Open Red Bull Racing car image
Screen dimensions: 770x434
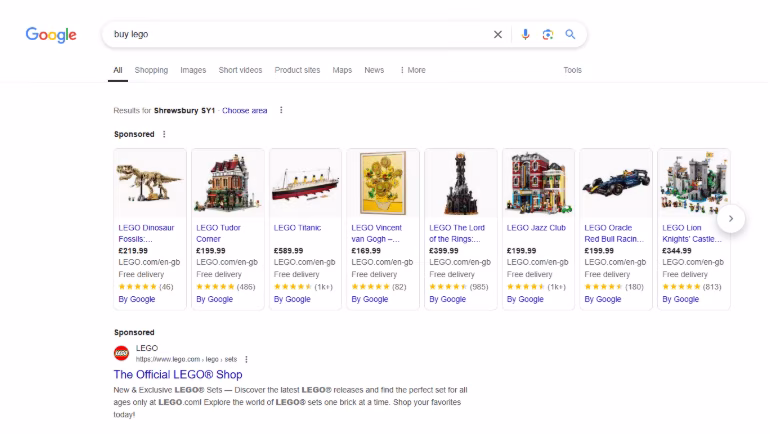coord(616,183)
